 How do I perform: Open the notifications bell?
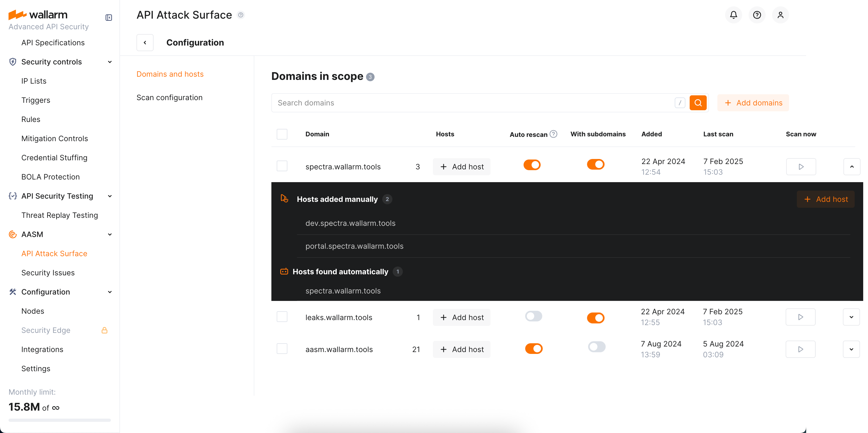[x=733, y=15]
